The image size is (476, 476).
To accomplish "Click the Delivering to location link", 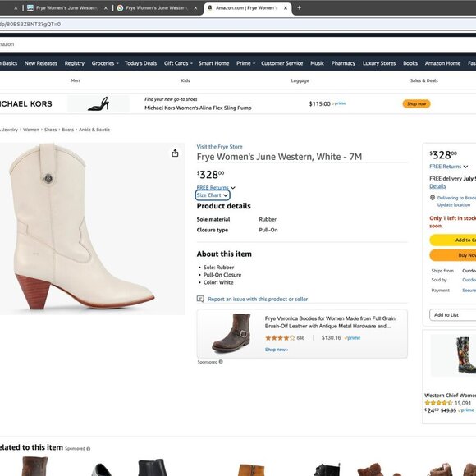I will (x=456, y=198).
